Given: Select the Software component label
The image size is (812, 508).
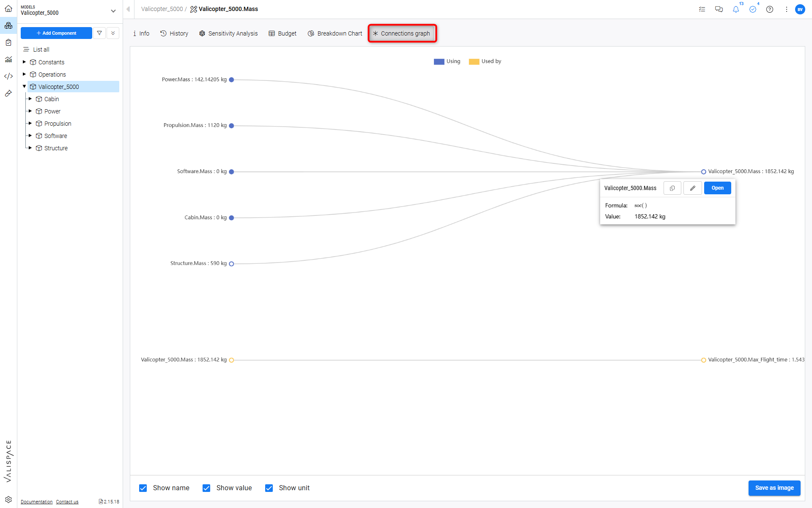Looking at the screenshot, I should coord(56,136).
